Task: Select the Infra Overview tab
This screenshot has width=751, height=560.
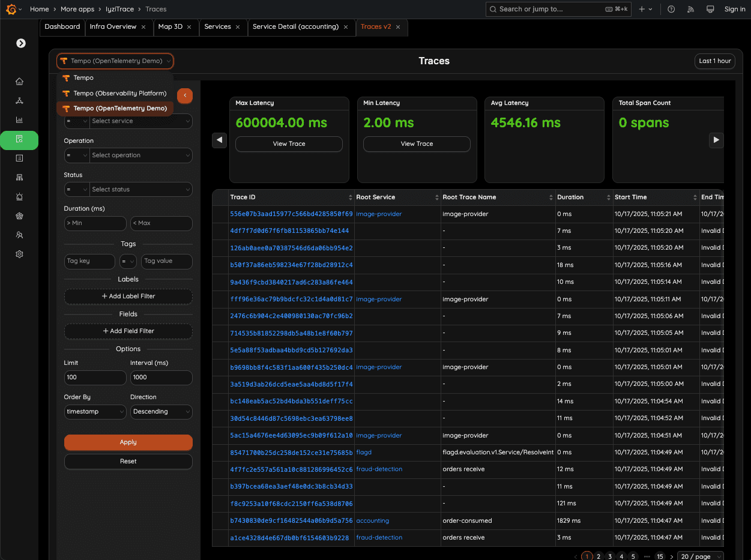Action: tap(115, 26)
